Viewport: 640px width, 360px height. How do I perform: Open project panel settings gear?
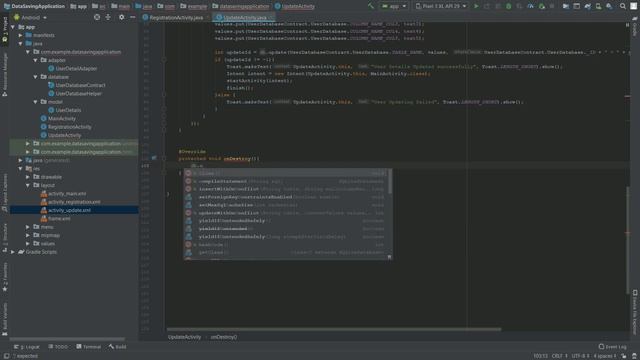121,17
